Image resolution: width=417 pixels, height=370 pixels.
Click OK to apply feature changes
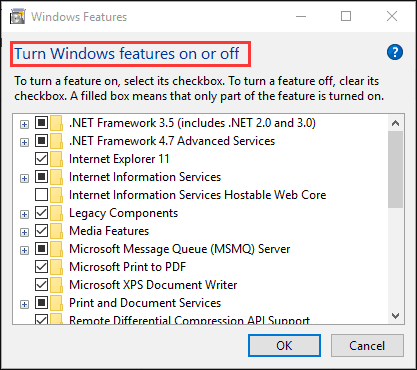[x=284, y=346]
